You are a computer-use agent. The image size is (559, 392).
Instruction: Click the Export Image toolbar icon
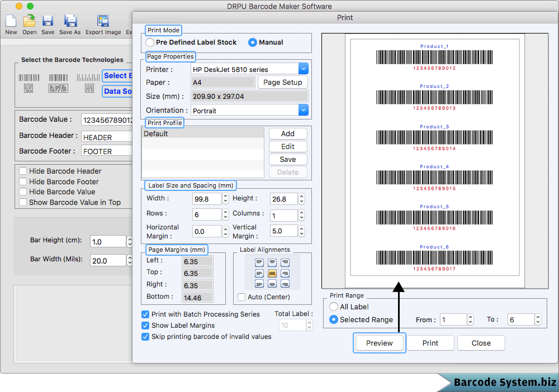tap(103, 21)
